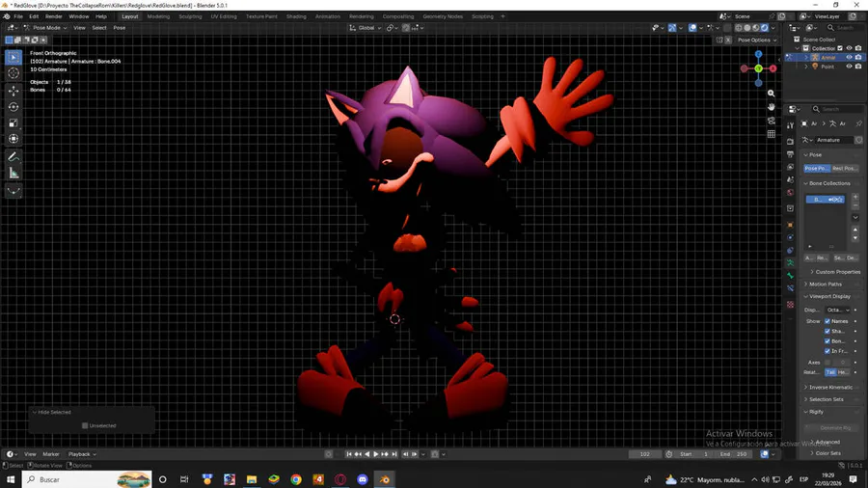Open the Render properties tab
Viewport: 868px width, 488px height.
click(791, 141)
